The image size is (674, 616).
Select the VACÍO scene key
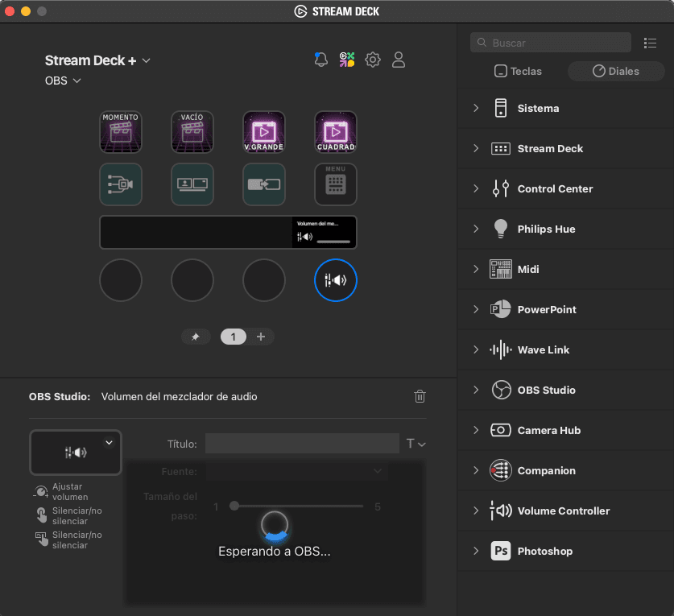pyautogui.click(x=192, y=132)
